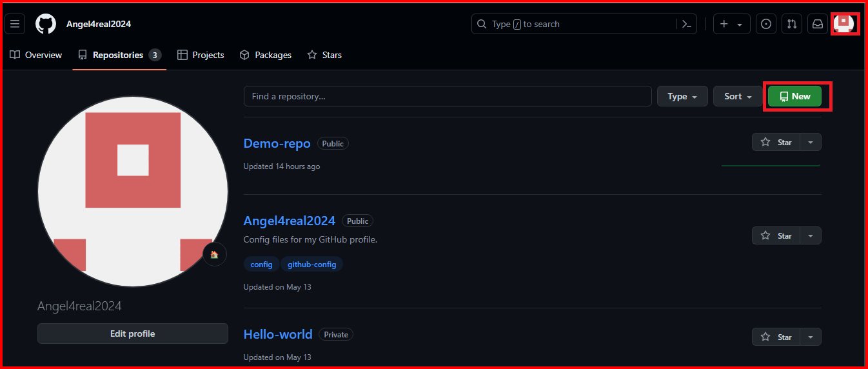Click the status emoji badge on profile picture
868x369 pixels.
214,254
